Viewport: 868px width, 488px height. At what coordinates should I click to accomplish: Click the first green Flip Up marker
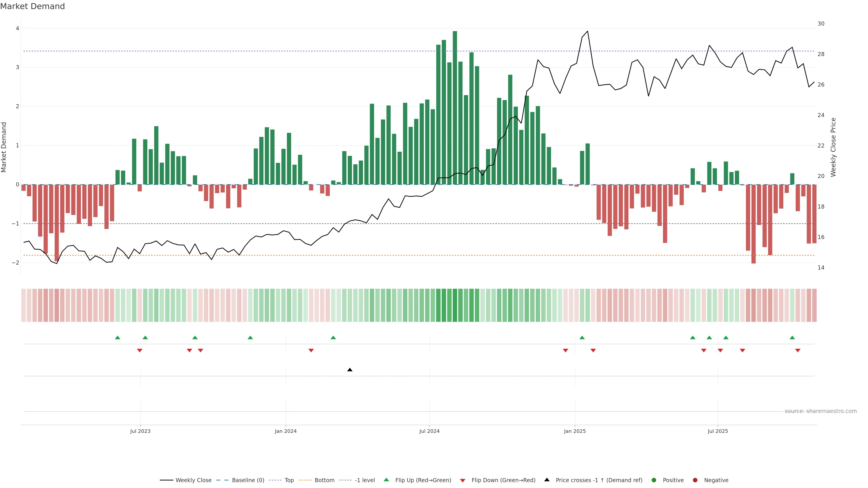(118, 338)
